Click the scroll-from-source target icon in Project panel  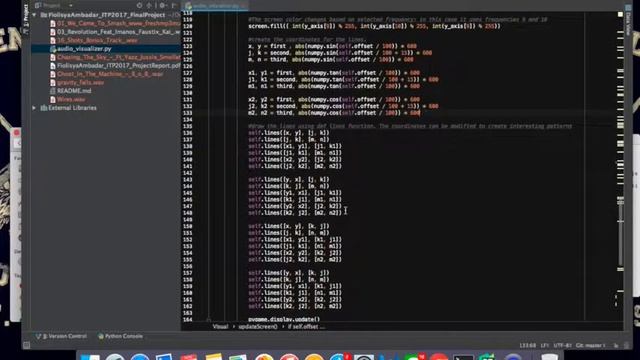139,5
